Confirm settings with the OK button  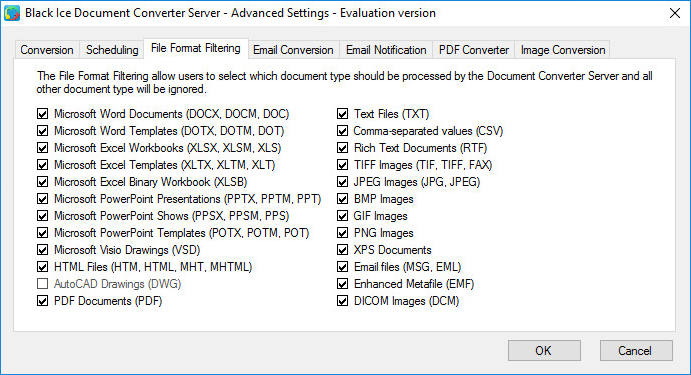point(544,351)
